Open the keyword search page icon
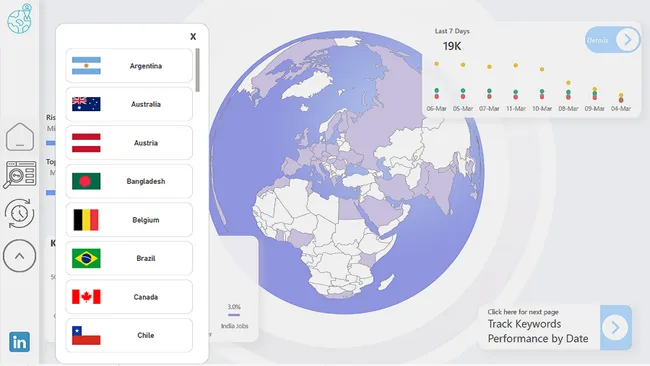650x366 pixels. tap(19, 175)
